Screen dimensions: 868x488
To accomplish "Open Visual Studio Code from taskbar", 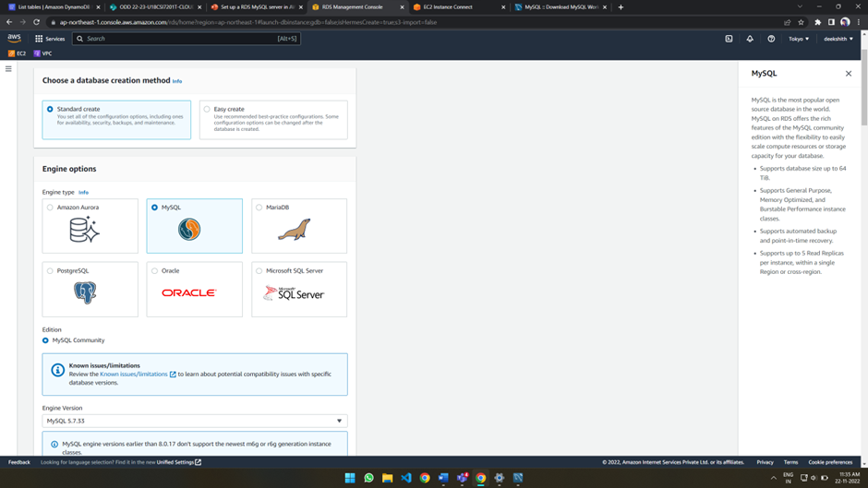I will click(x=406, y=478).
